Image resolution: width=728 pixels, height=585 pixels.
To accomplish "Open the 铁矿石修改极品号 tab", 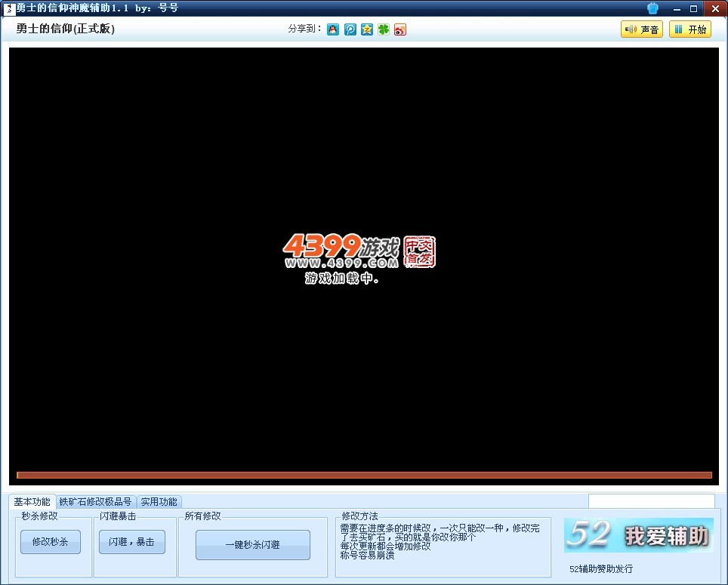I will click(x=96, y=501).
